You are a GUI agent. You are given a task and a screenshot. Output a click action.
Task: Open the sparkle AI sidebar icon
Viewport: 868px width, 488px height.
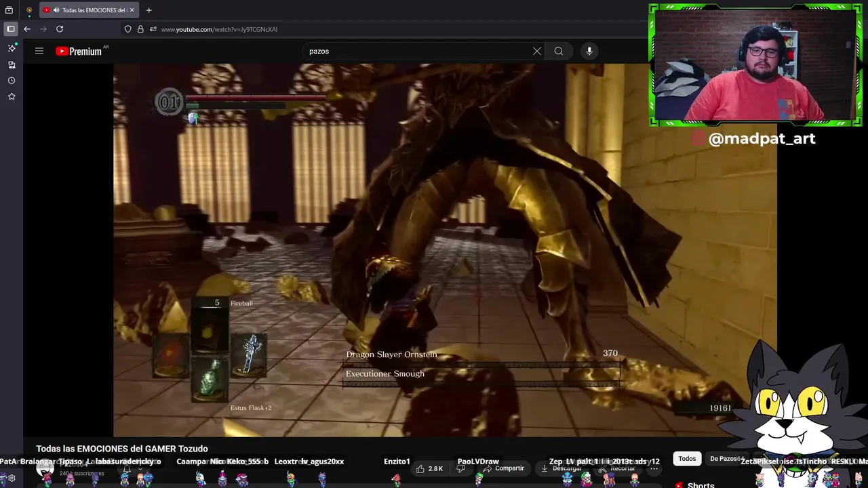12,48
